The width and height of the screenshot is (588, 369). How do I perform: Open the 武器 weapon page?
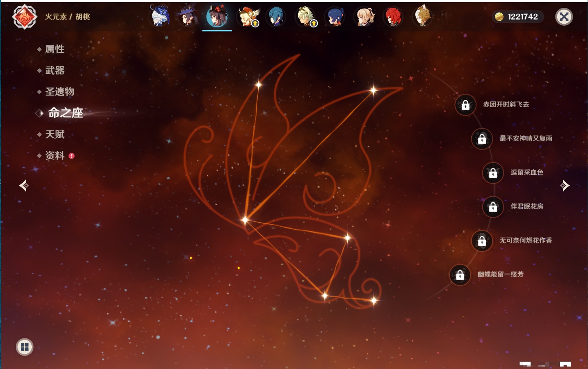click(x=55, y=71)
